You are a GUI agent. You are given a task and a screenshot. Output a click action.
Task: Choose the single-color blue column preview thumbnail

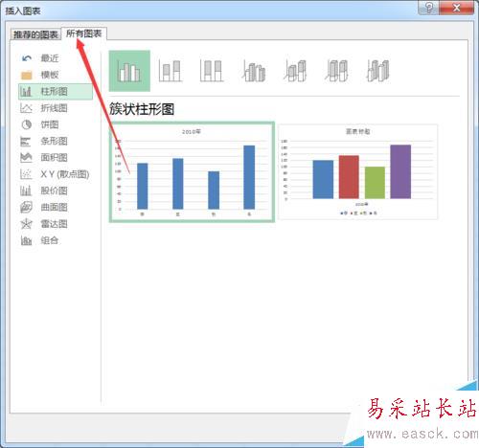[192, 171]
